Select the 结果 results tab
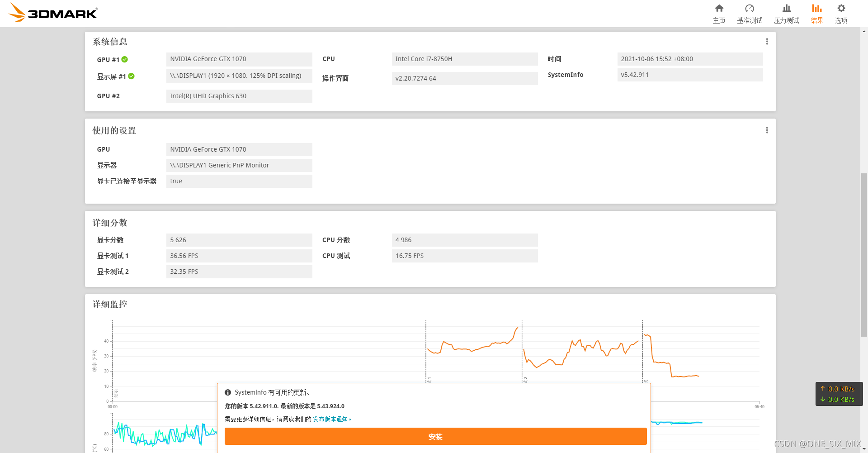Viewport: 868px width, 453px height. pos(816,14)
